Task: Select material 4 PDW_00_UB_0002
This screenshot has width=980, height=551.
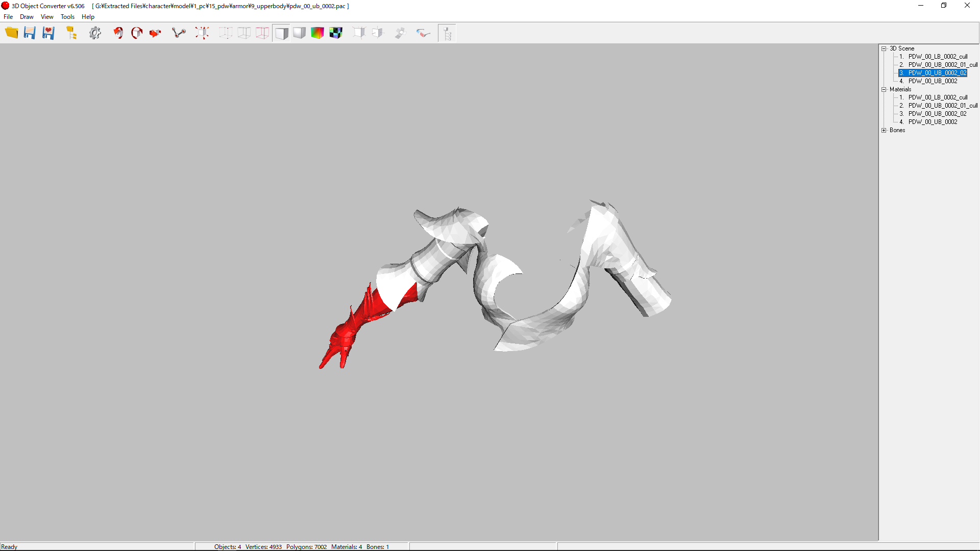Action: [x=933, y=122]
